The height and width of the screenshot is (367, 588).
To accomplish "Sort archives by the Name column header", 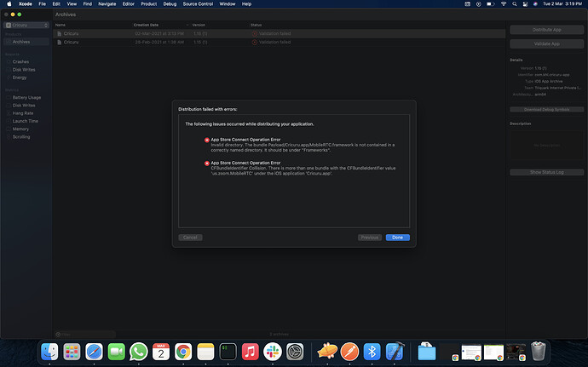I will (x=60, y=25).
